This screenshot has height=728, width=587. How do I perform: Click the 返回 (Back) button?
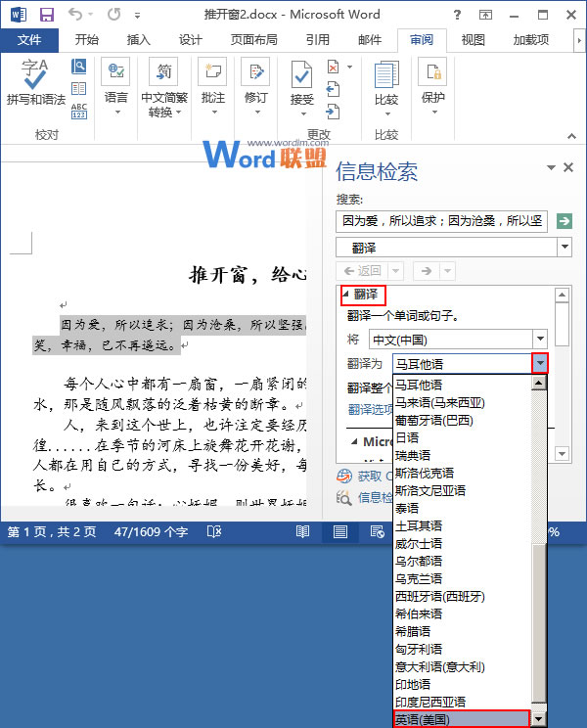tap(362, 271)
